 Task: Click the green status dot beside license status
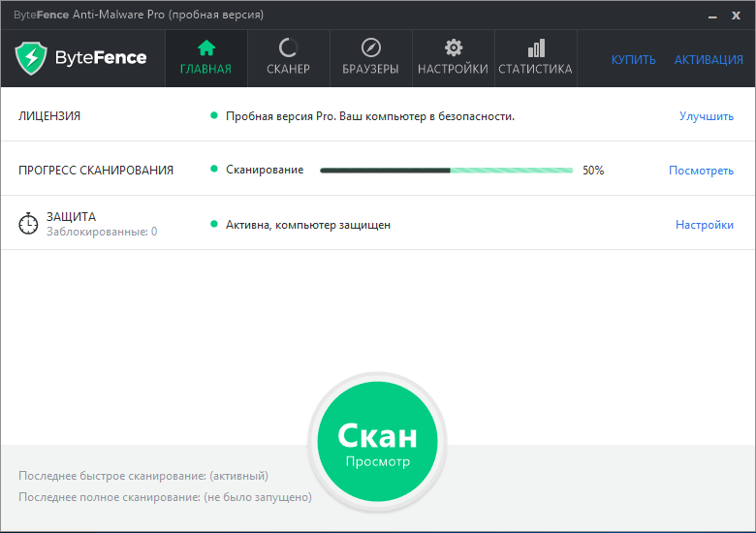coord(214,115)
